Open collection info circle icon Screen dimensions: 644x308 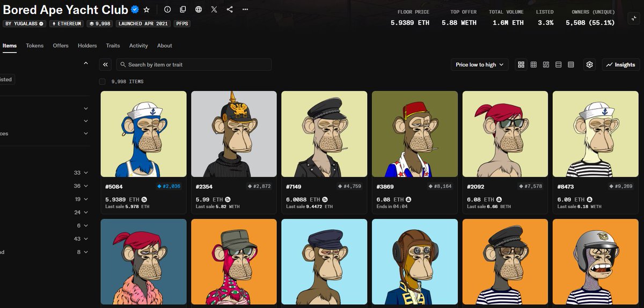(x=167, y=10)
